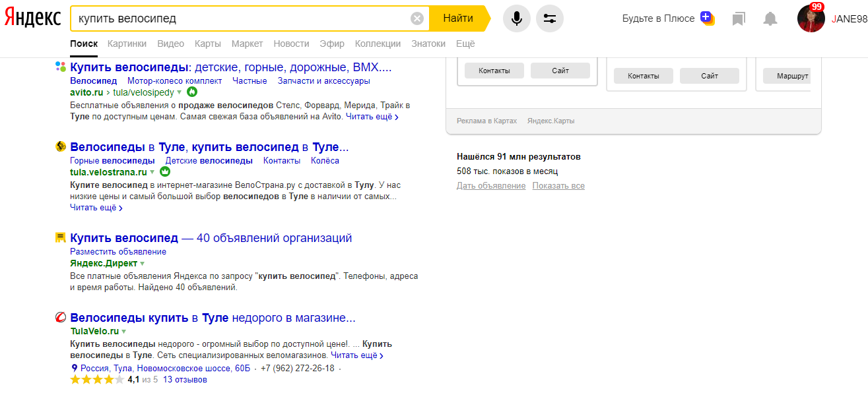Expand Читать ещё in Avito snippet

[372, 117]
